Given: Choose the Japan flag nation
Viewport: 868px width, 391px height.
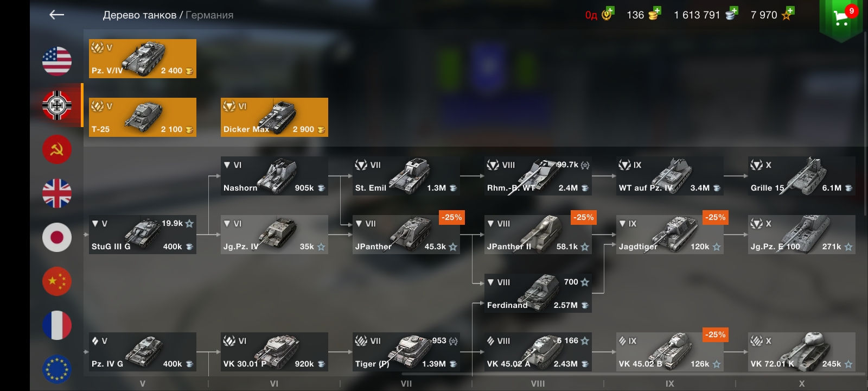Looking at the screenshot, I should (57, 237).
